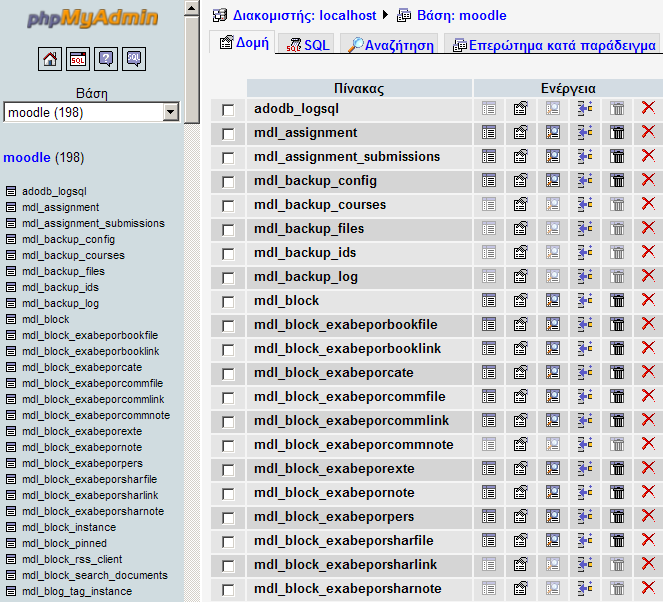Image resolution: width=663 pixels, height=602 pixels.
Task: Open the moodle (198) database dropdown
Action: tap(91, 112)
